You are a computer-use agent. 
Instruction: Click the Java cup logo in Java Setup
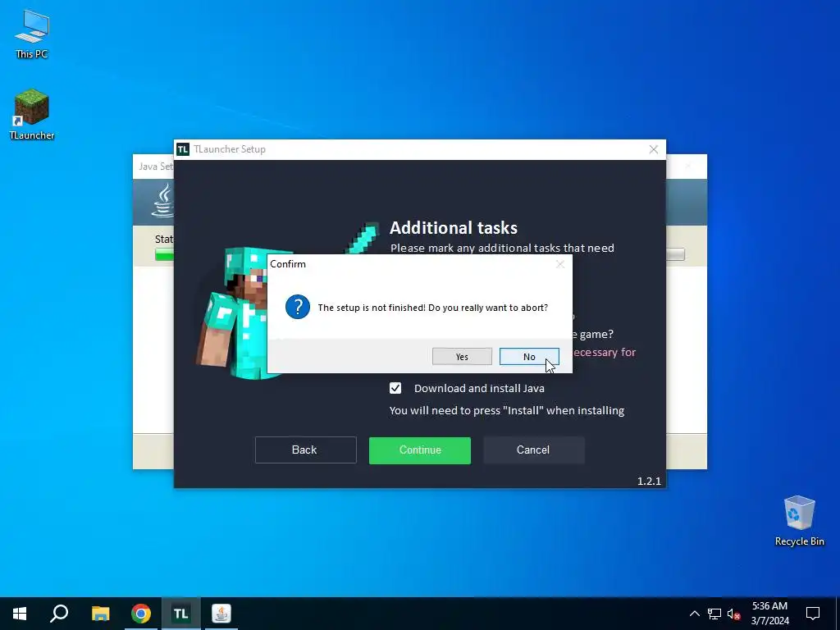tap(163, 201)
